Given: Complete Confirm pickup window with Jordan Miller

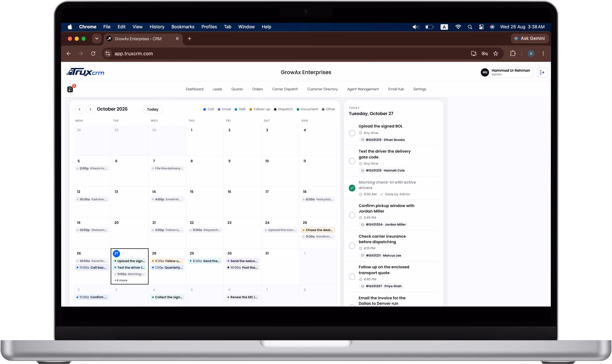Looking at the screenshot, I should click(352, 215).
